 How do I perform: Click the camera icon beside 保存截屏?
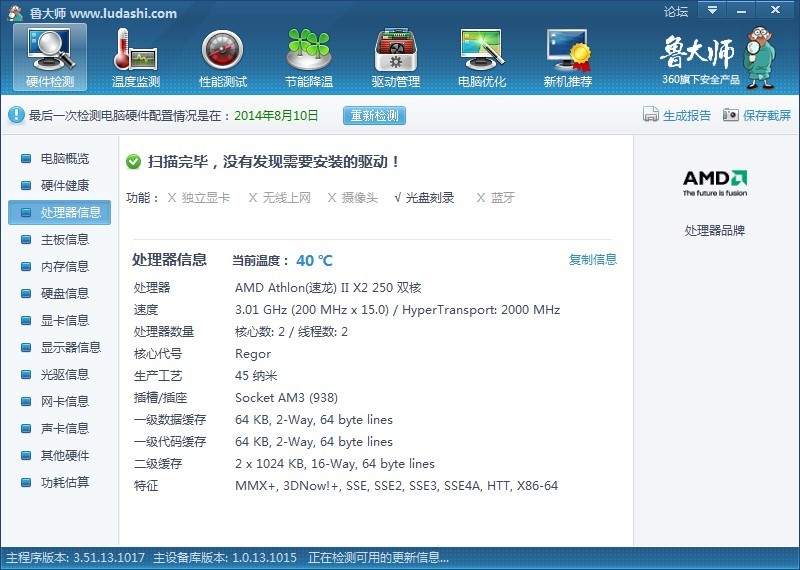click(x=731, y=115)
